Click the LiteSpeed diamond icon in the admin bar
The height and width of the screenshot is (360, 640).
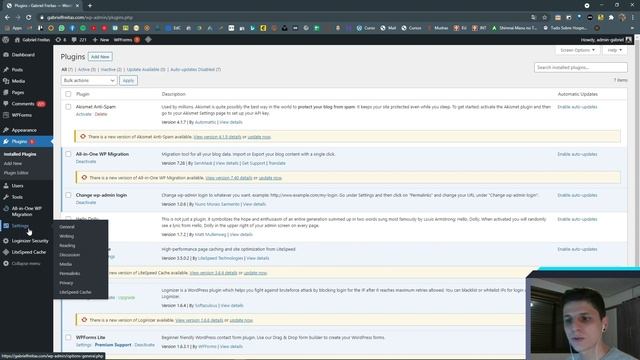(148, 40)
